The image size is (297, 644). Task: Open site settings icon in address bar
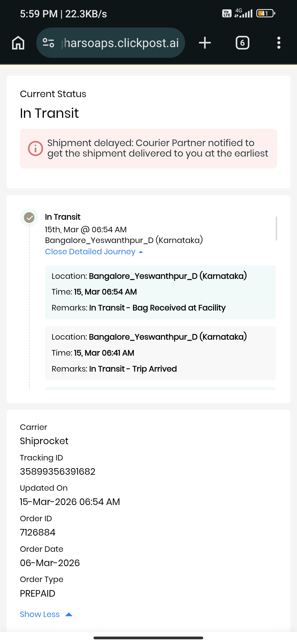48,43
